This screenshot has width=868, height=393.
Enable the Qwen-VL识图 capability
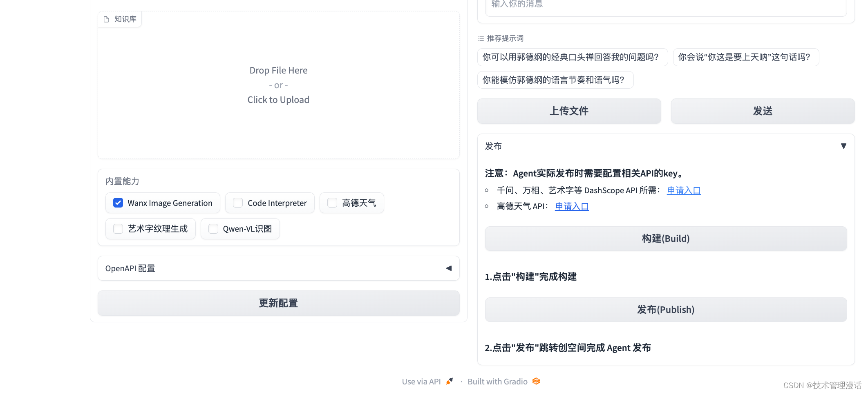coord(213,229)
